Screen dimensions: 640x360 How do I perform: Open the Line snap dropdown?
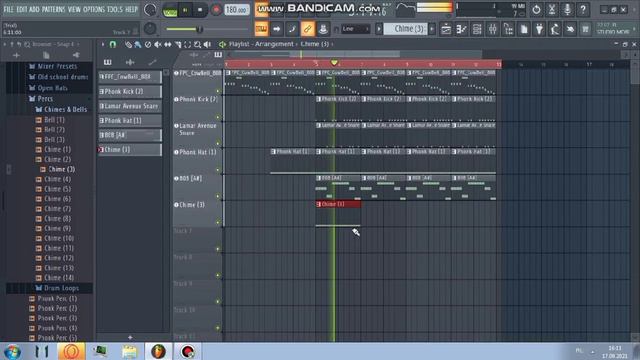coord(356,29)
